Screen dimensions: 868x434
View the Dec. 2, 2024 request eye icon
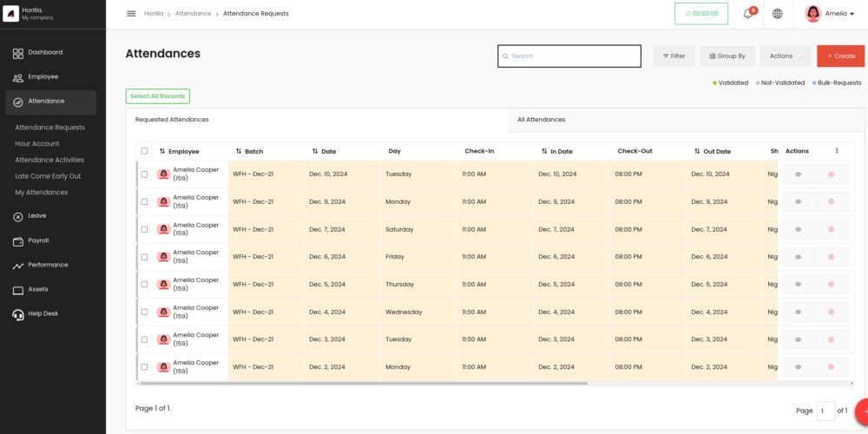[799, 366]
